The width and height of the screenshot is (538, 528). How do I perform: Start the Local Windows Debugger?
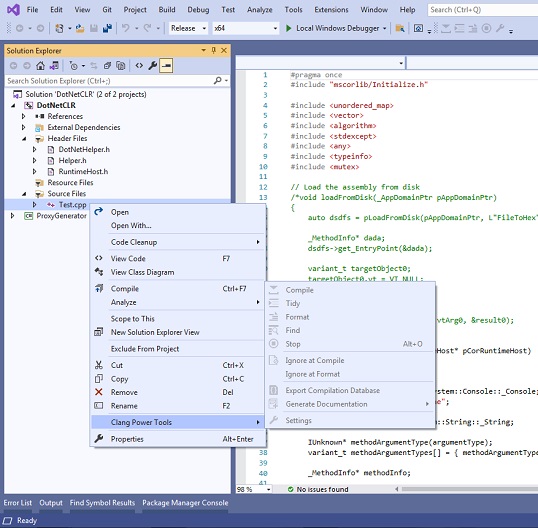pyautogui.click(x=332, y=28)
